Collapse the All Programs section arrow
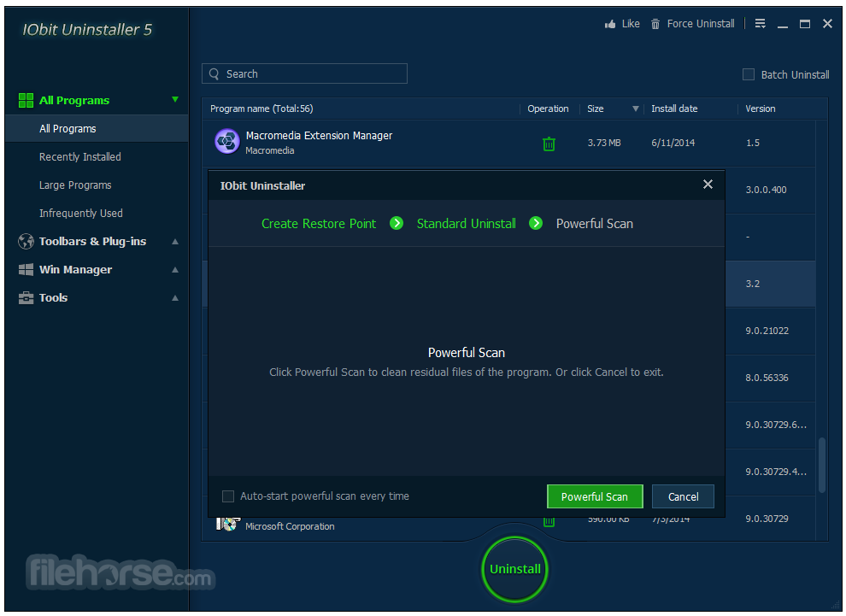 click(175, 99)
